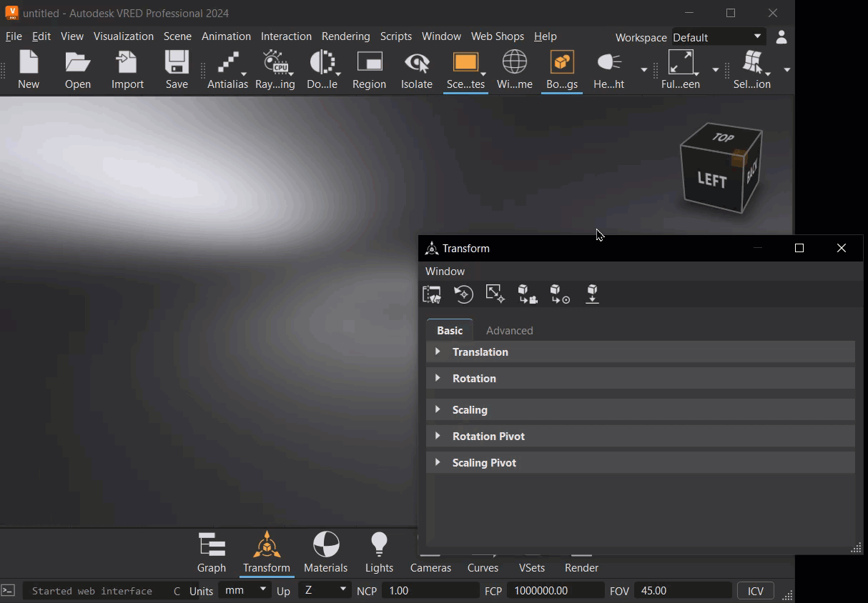The width and height of the screenshot is (868, 603).
Task: Click the user account icon
Action: pyautogui.click(x=781, y=36)
